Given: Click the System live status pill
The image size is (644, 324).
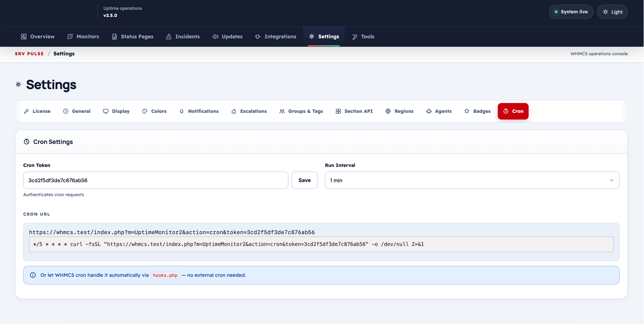Looking at the screenshot, I should point(571,12).
